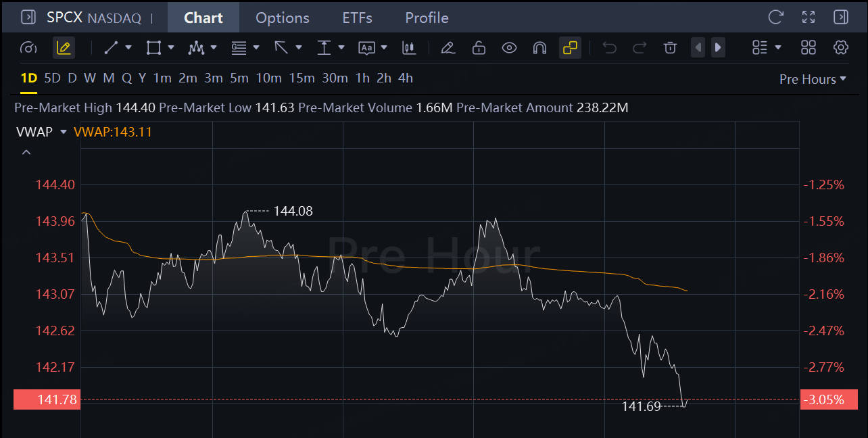Open chart settings gear

coord(840,47)
